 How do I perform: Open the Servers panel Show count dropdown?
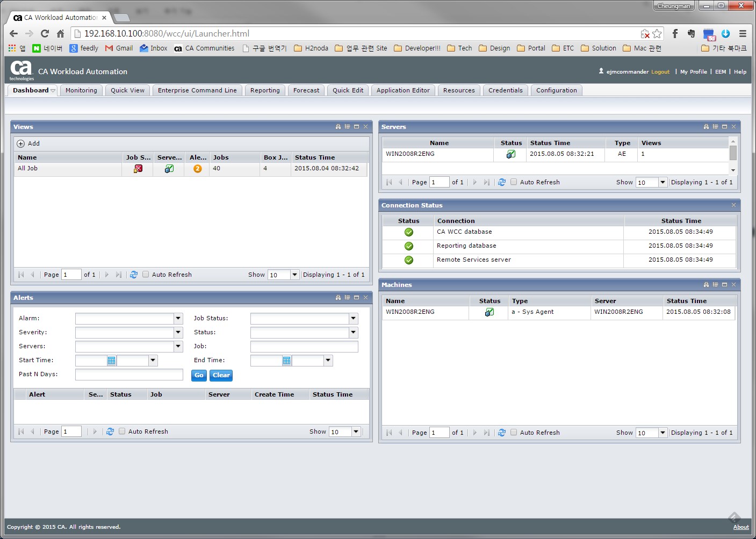663,182
